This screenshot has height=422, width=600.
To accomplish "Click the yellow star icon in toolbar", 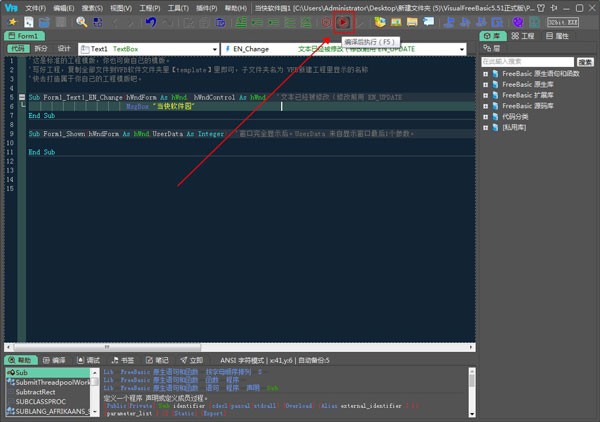I will [13, 21].
